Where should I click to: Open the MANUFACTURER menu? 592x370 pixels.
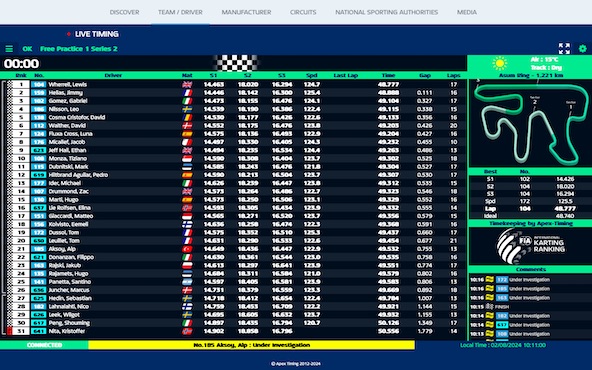(246, 12)
